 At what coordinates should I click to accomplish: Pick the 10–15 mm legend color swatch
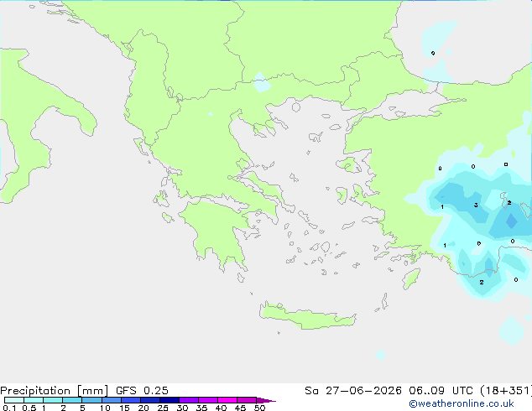[111, 400]
